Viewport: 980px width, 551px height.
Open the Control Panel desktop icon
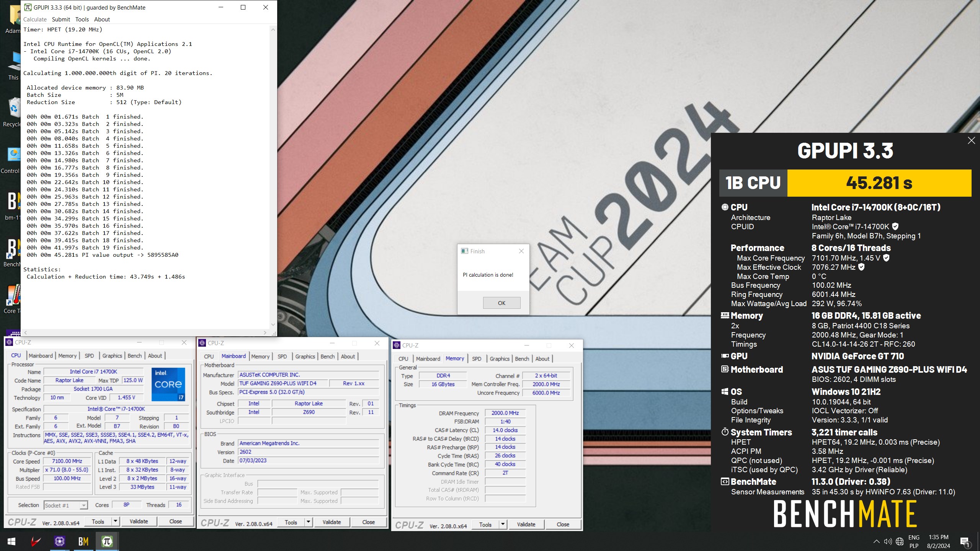11,160
